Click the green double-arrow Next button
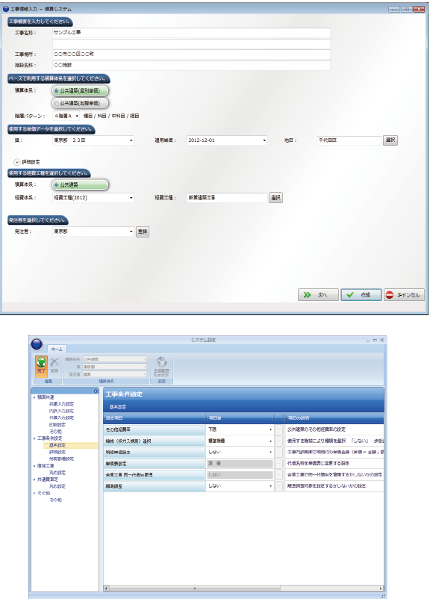The width and height of the screenshot is (430, 599). pos(318,295)
